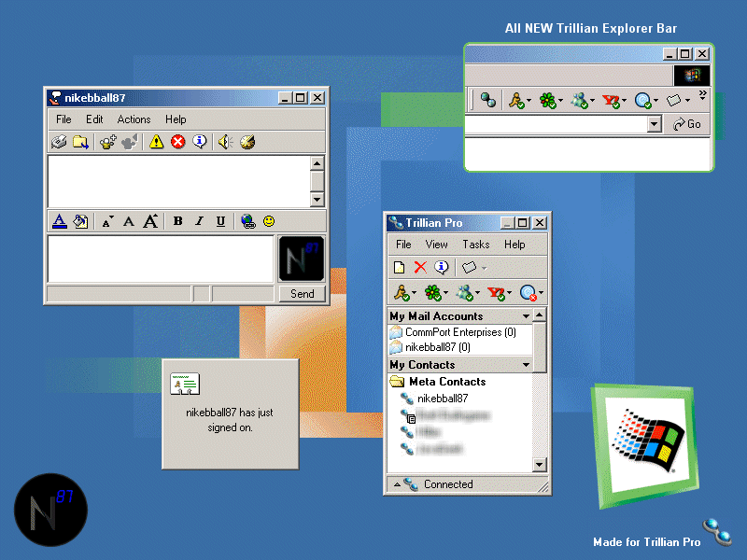Collapse the My Contacts section
The width and height of the screenshot is (747, 560).
[527, 364]
